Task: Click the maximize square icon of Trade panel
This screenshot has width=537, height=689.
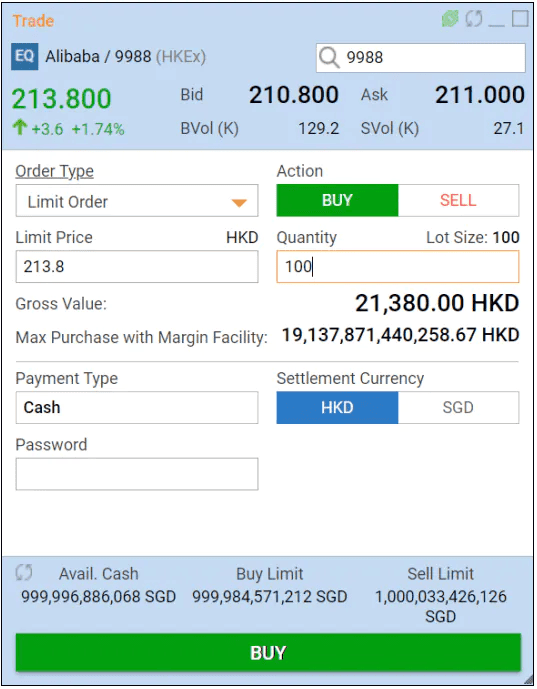Action: pos(520,19)
